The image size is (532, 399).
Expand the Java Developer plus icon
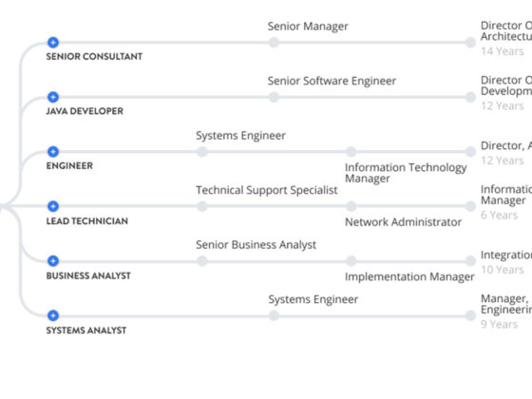click(x=53, y=97)
